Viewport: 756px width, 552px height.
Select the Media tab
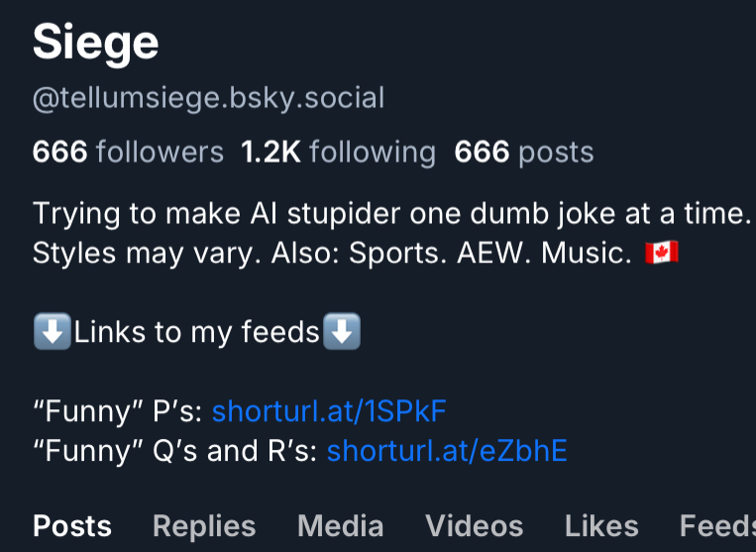point(340,525)
